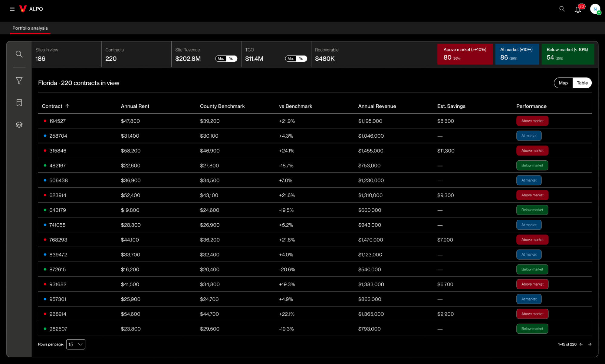
Task: Sort by County Benchmark column header
Action: tap(222, 106)
